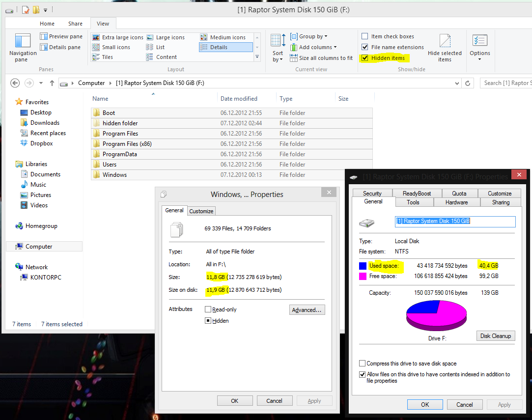Open the Security tab in drive Properties

pos(372,194)
